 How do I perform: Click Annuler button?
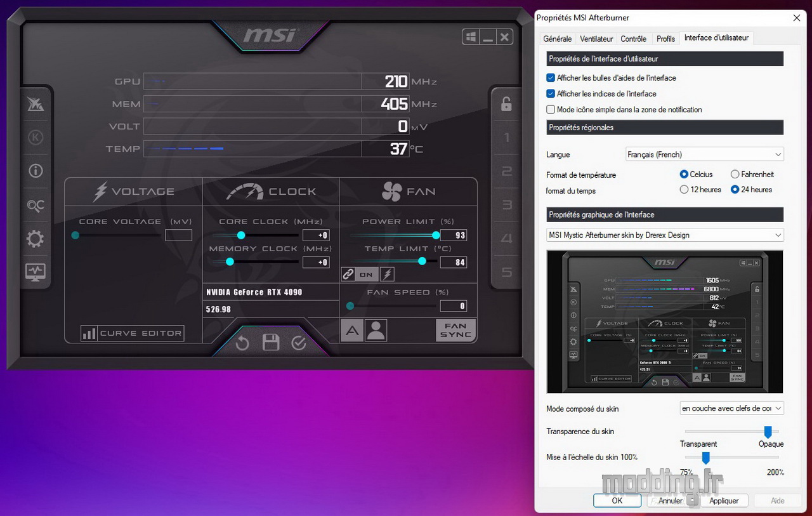point(671,500)
